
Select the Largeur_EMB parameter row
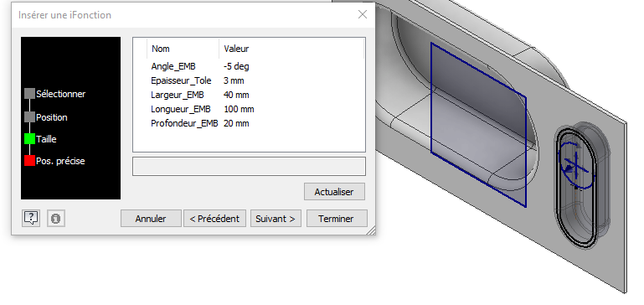click(178, 95)
